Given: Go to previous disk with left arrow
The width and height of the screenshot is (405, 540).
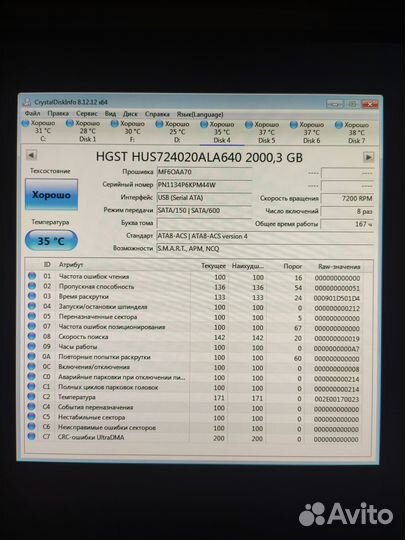Looking at the screenshot, I should tap(31, 155).
